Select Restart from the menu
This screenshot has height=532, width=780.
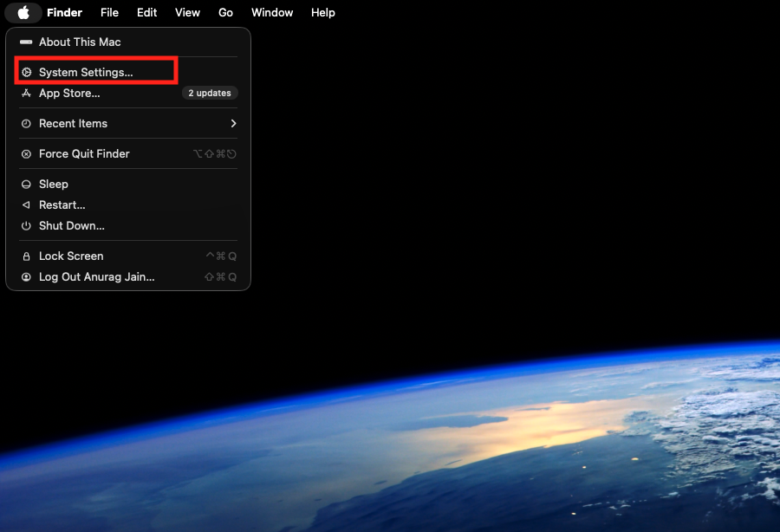(x=62, y=205)
